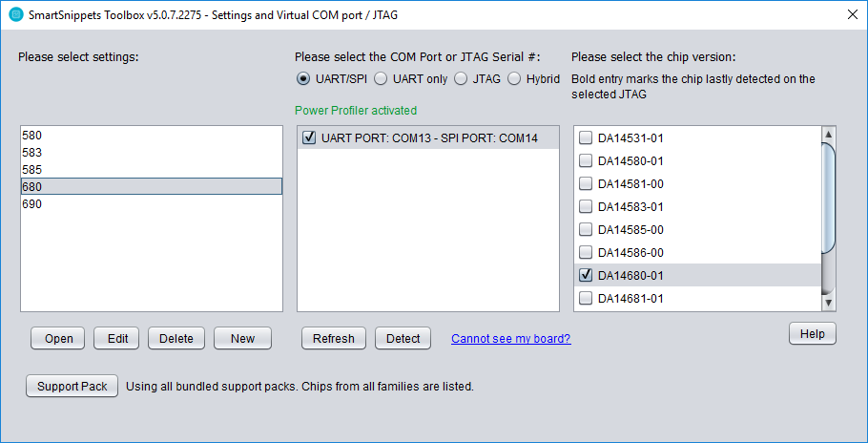Toggle the COM13 UART port checkbox
The height and width of the screenshot is (443, 868).
tap(309, 137)
